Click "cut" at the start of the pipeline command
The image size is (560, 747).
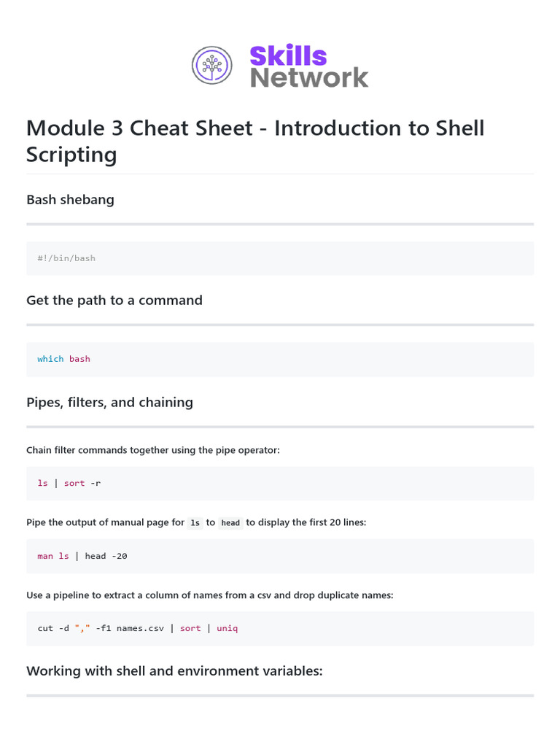click(x=45, y=628)
